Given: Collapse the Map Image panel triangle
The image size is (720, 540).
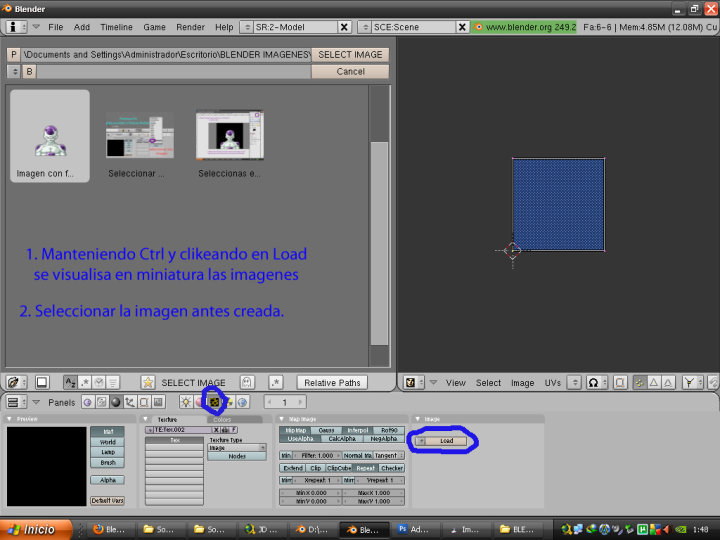Looking at the screenshot, I should pyautogui.click(x=281, y=419).
